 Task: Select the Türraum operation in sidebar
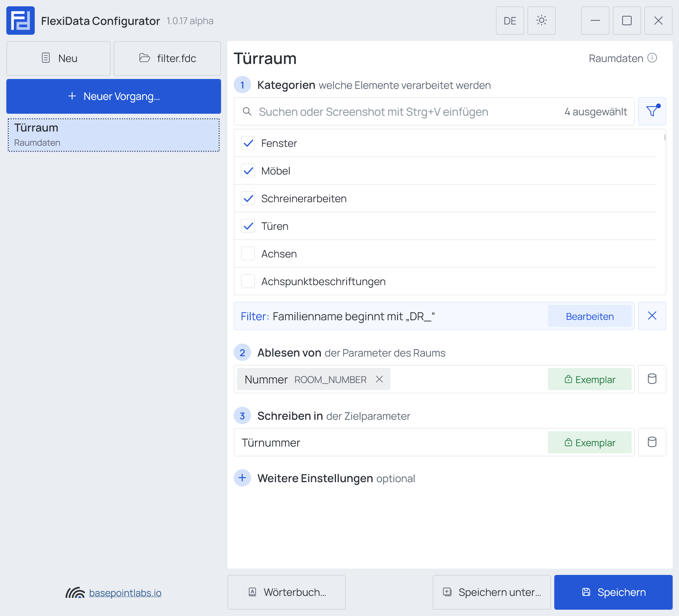[x=114, y=135]
